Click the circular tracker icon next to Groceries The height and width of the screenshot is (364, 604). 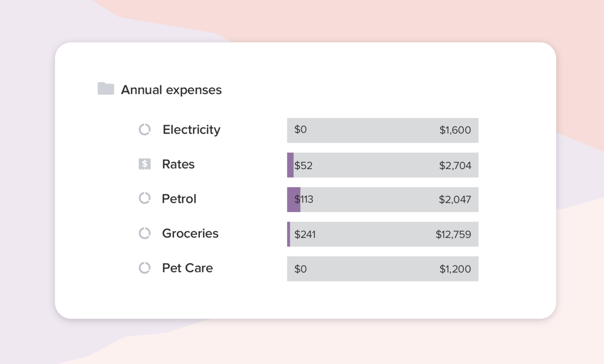coord(144,233)
